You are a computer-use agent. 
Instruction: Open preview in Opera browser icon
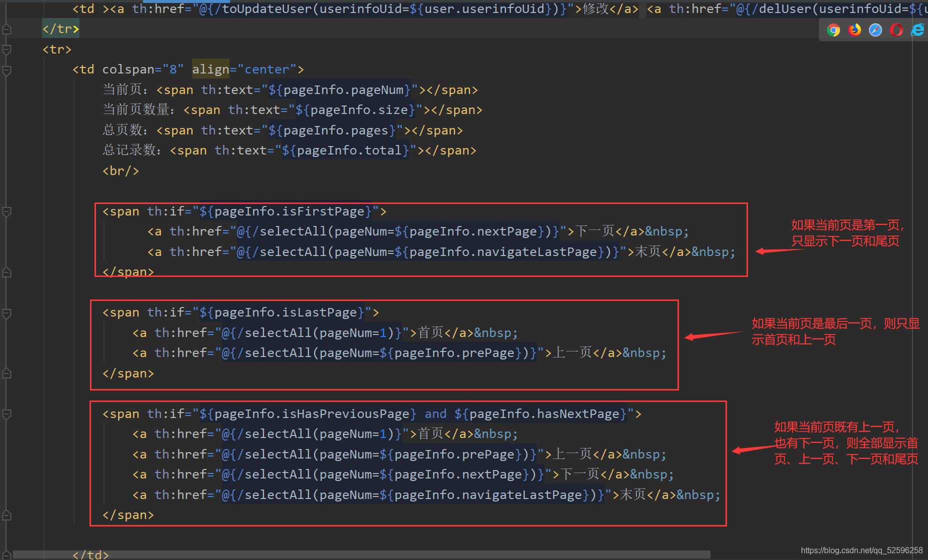pyautogui.click(x=896, y=30)
